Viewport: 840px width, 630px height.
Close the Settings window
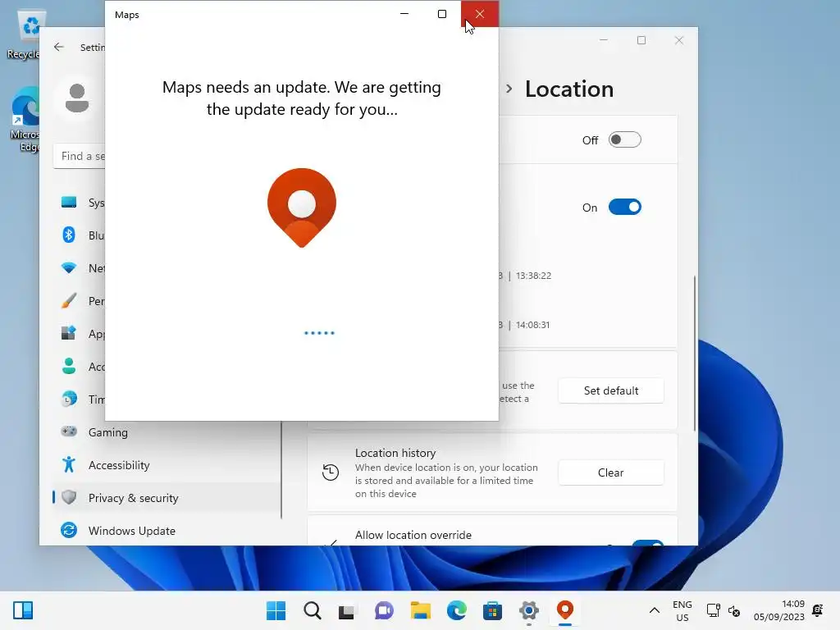[x=678, y=40]
